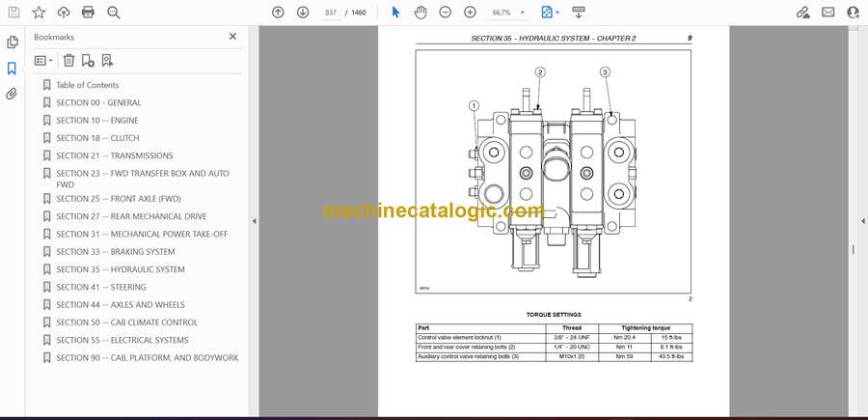Screen dimensions: 868x420
Task: Delete the selected bookmark with trash icon
Action: (x=68, y=60)
